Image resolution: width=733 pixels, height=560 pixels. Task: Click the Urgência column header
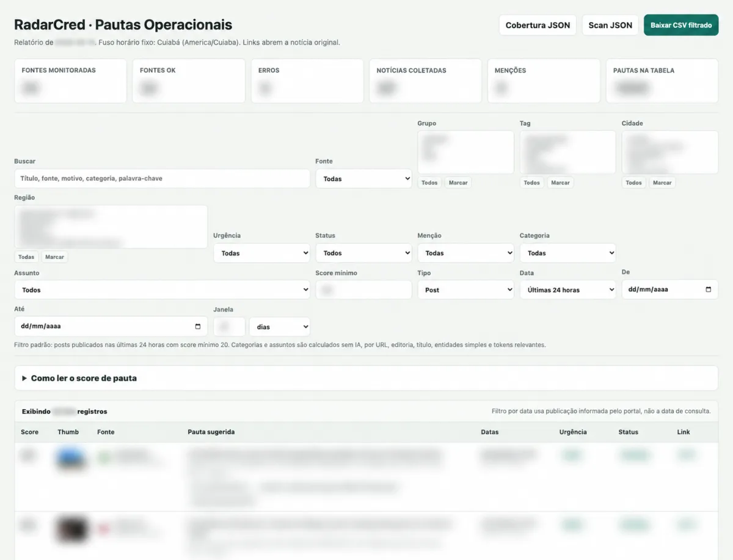pos(573,432)
